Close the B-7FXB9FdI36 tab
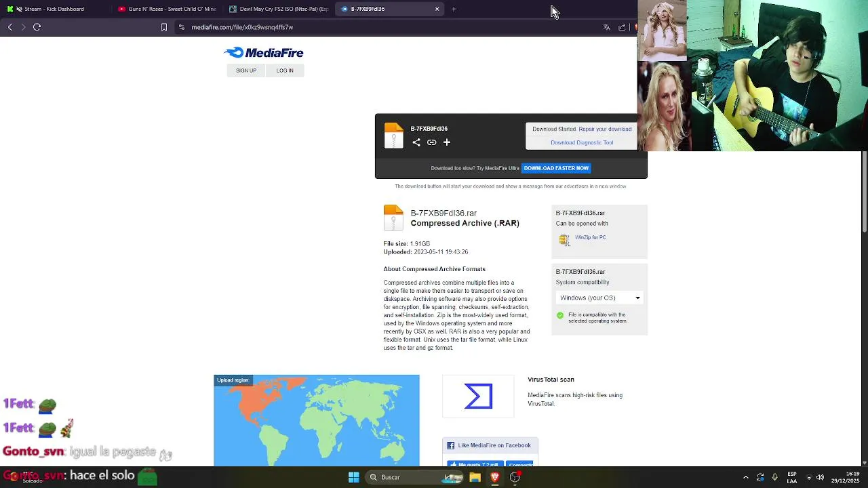 pyautogui.click(x=437, y=9)
